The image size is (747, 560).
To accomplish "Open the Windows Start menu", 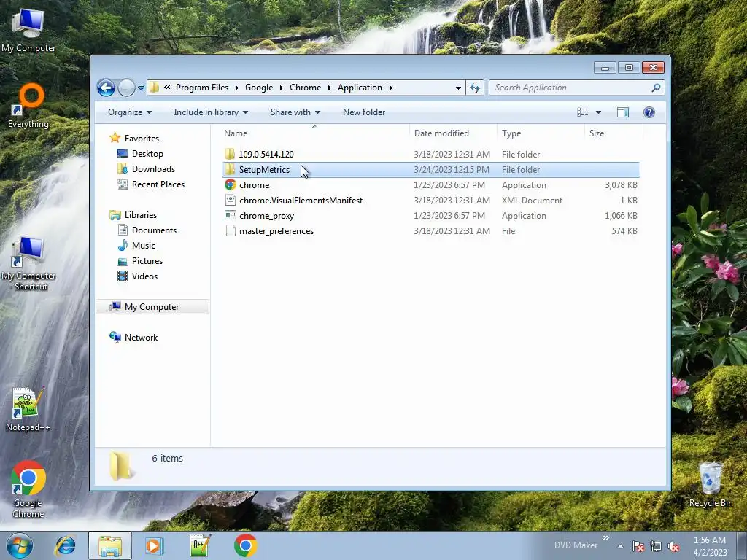I will click(20, 545).
